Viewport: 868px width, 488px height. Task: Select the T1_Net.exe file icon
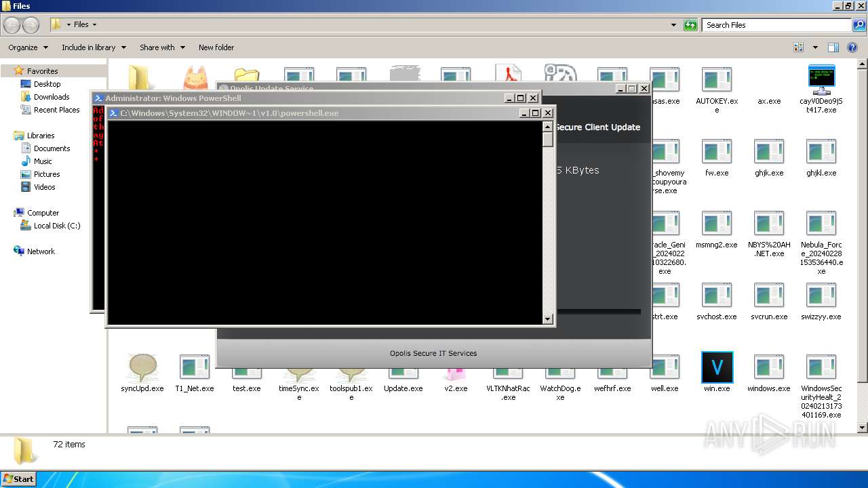(195, 367)
